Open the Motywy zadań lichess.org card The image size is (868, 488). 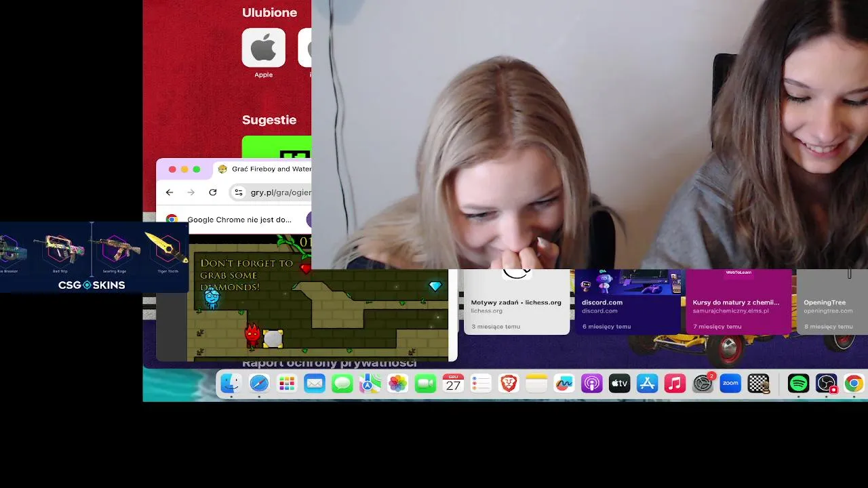517,302
